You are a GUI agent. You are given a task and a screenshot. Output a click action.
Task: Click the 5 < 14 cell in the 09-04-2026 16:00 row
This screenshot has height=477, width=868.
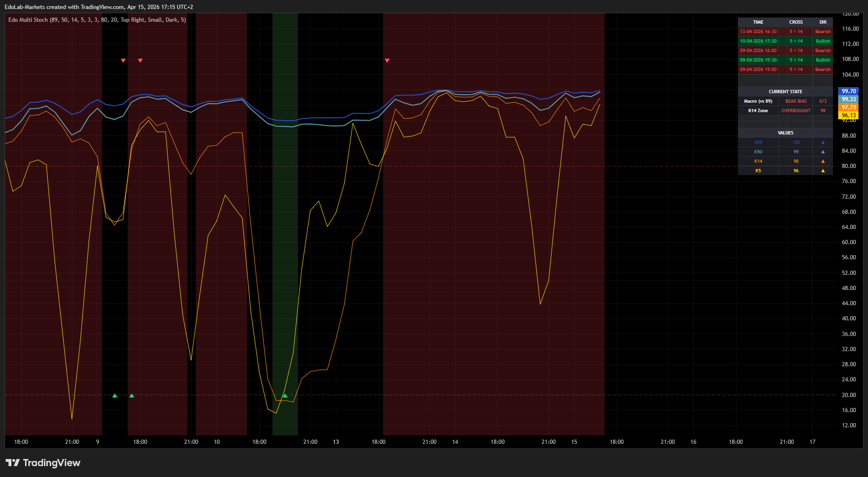click(796, 51)
